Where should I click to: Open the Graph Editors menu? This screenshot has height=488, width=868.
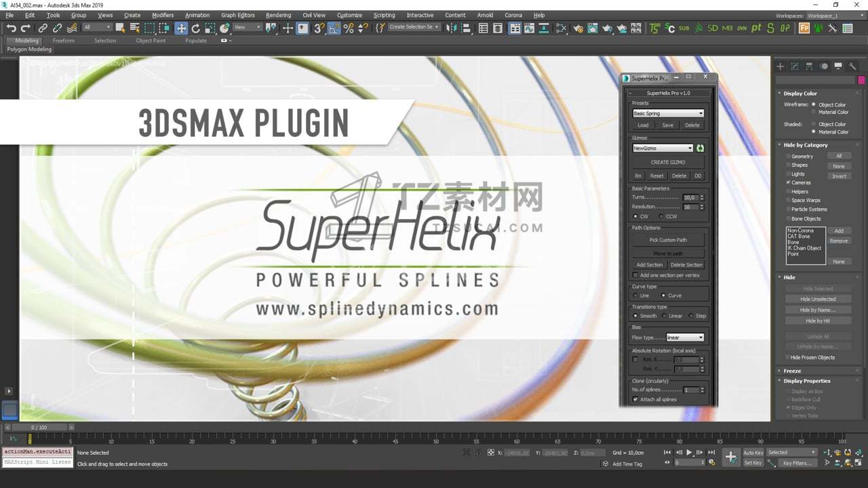(238, 15)
